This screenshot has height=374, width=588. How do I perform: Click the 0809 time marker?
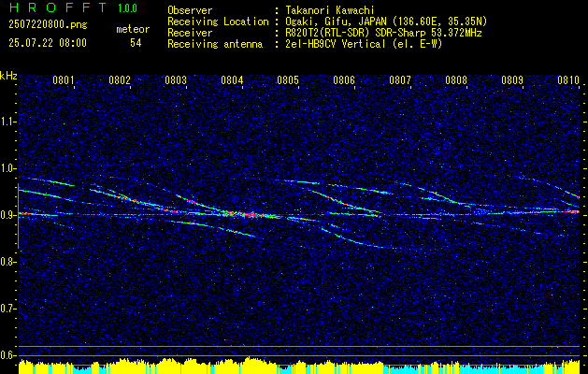pos(512,80)
